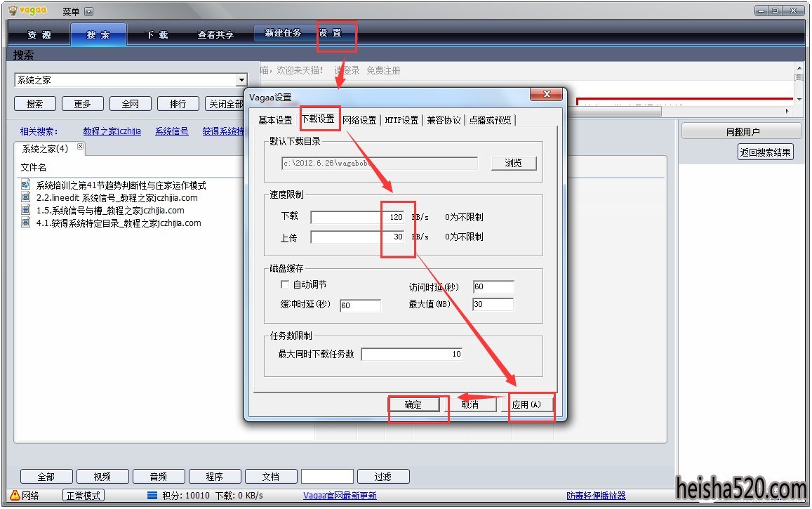The width and height of the screenshot is (812, 509).
Task: Select result 2.2.lineedit 系统信号_教程之家jczhjia.com
Action: click(117, 198)
